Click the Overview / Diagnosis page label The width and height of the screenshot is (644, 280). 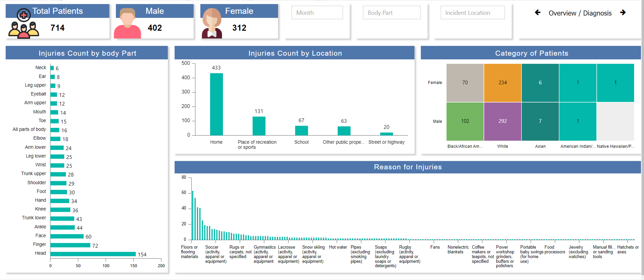[580, 13]
